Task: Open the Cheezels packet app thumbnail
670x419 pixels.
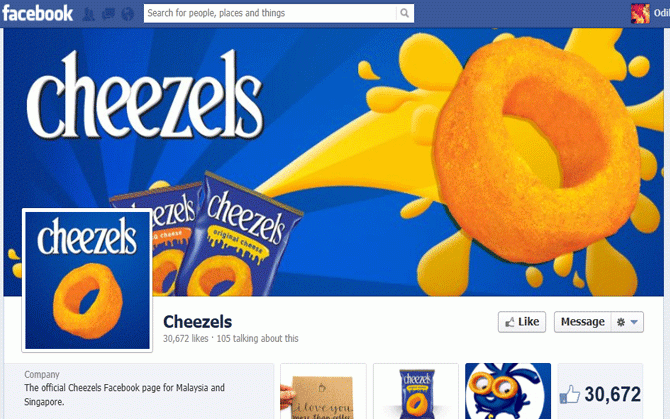Action: [416, 391]
